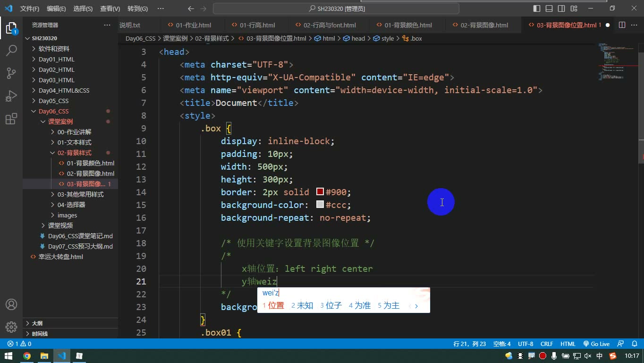Toggle bottom panel layout icon

coord(549,9)
